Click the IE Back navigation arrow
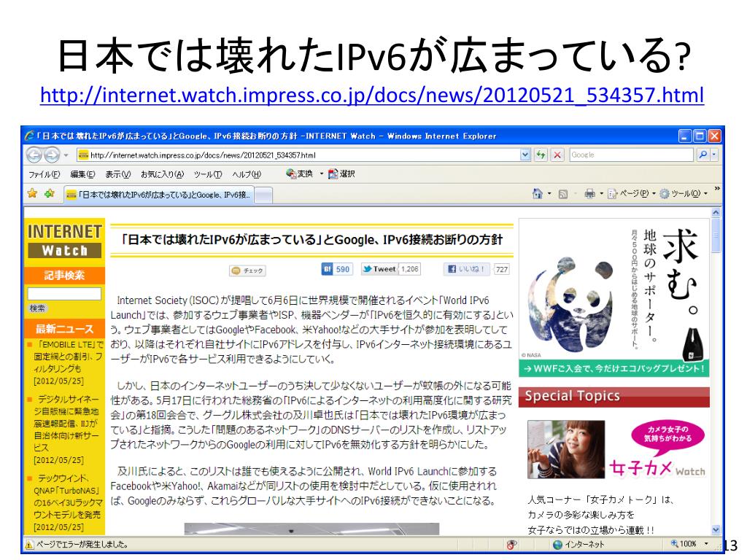This screenshot has width=747, height=560. [34, 155]
